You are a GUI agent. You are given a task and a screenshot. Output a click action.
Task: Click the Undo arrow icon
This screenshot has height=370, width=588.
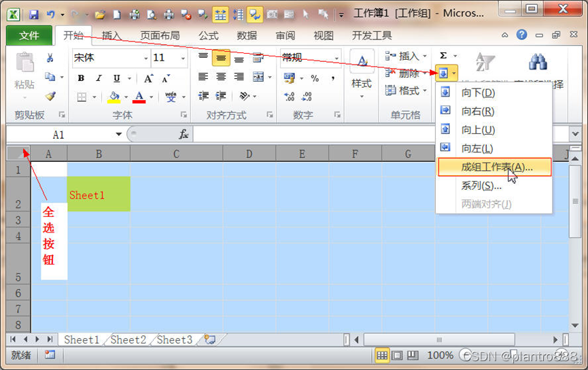pyautogui.click(x=50, y=15)
